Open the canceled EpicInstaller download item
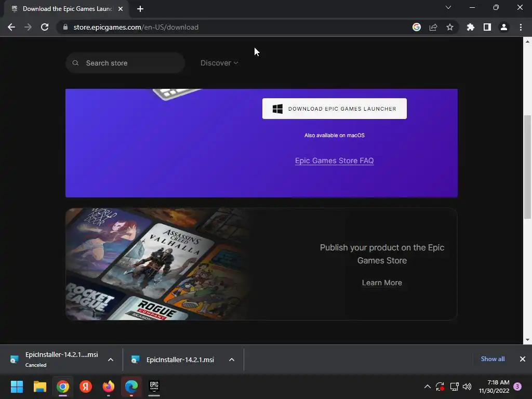Image resolution: width=532 pixels, height=399 pixels. pos(56,360)
